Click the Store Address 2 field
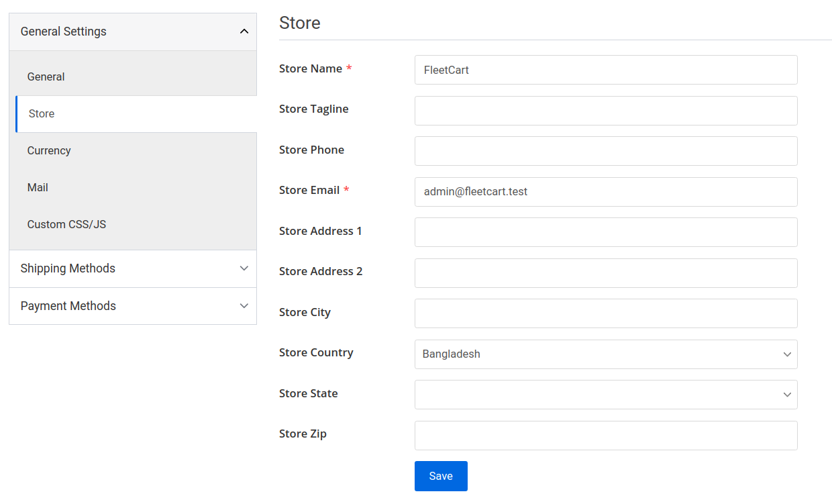This screenshot has width=832, height=504. pos(604,273)
